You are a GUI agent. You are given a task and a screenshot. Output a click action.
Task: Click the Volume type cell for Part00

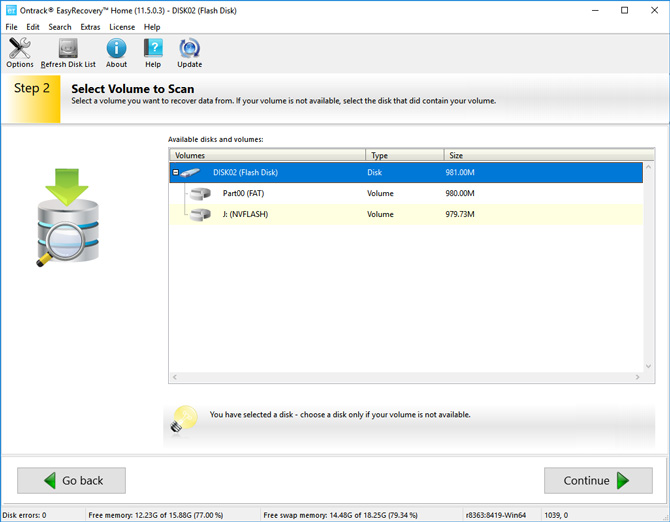pyautogui.click(x=380, y=194)
